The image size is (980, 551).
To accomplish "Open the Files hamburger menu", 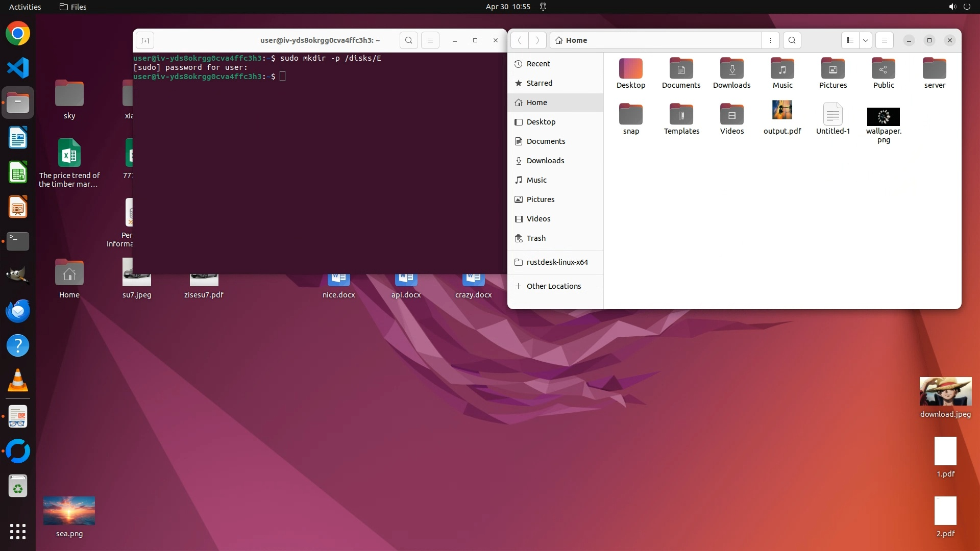I will click(884, 40).
